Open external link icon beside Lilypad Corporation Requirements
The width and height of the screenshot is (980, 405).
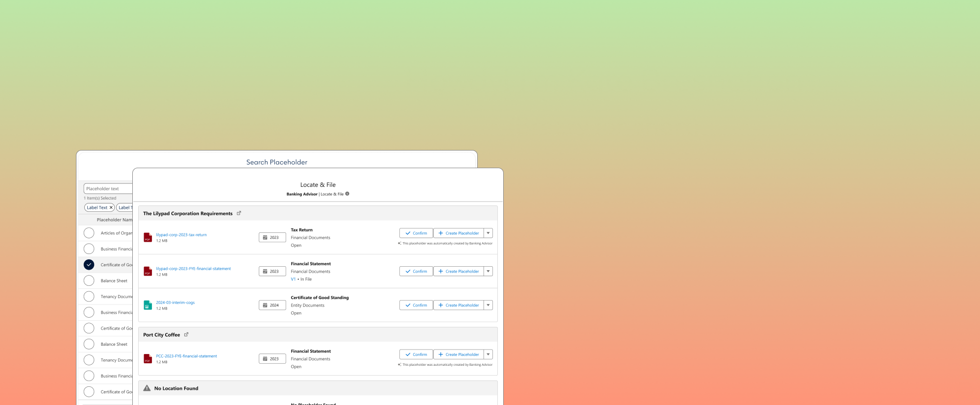tap(239, 213)
